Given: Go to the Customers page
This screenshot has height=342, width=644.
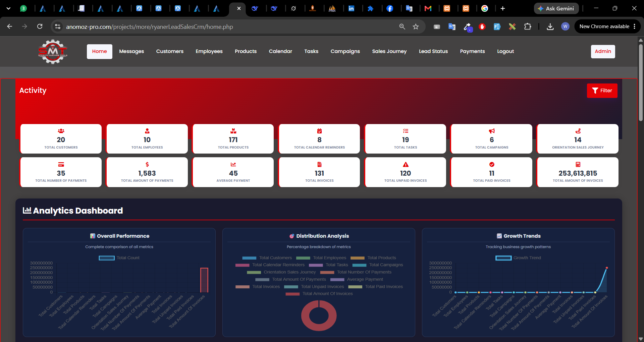Looking at the screenshot, I should pos(170,51).
